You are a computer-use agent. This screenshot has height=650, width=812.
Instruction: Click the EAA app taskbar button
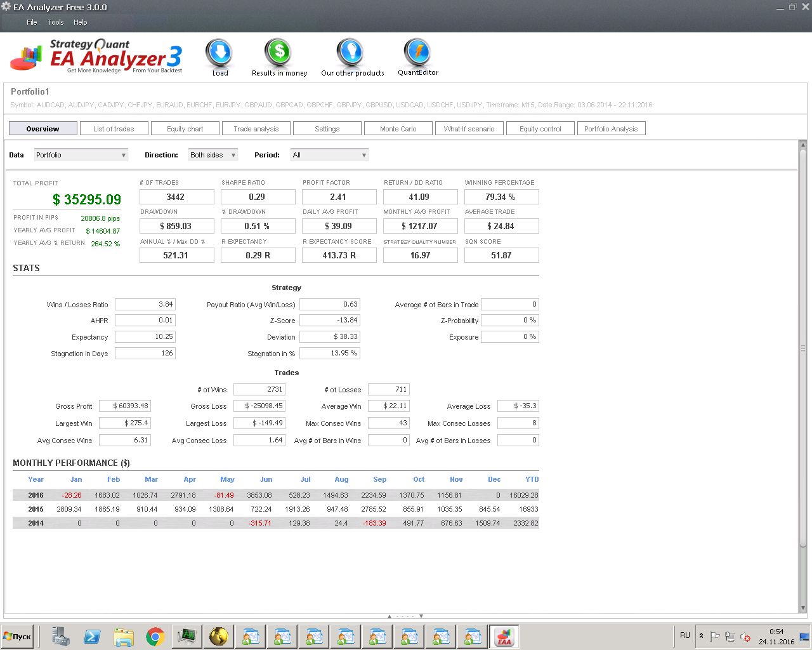tap(504, 636)
